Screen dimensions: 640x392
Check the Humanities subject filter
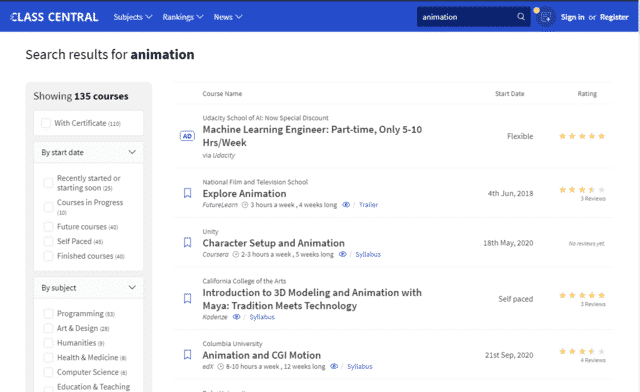point(49,343)
